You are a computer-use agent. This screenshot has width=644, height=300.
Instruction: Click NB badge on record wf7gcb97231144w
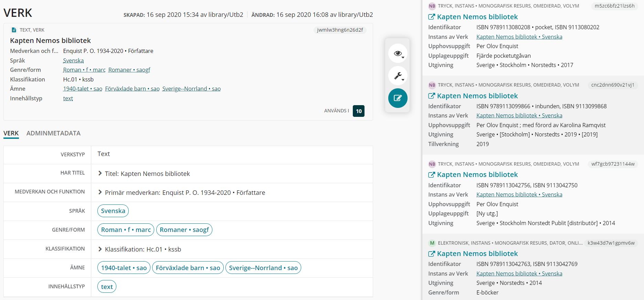[x=432, y=164]
